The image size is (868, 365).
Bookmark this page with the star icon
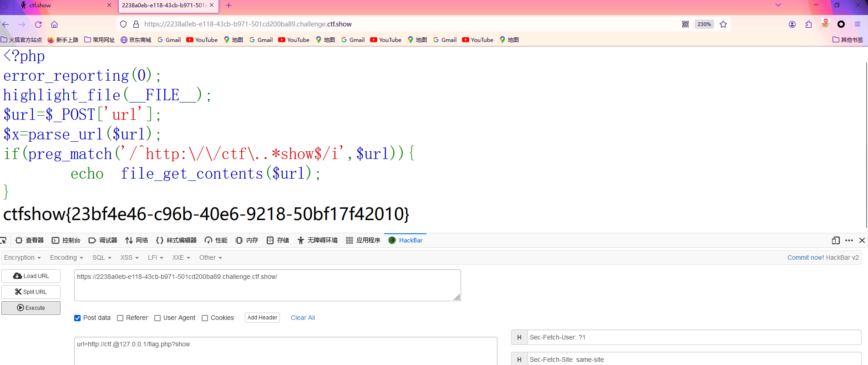[723, 24]
